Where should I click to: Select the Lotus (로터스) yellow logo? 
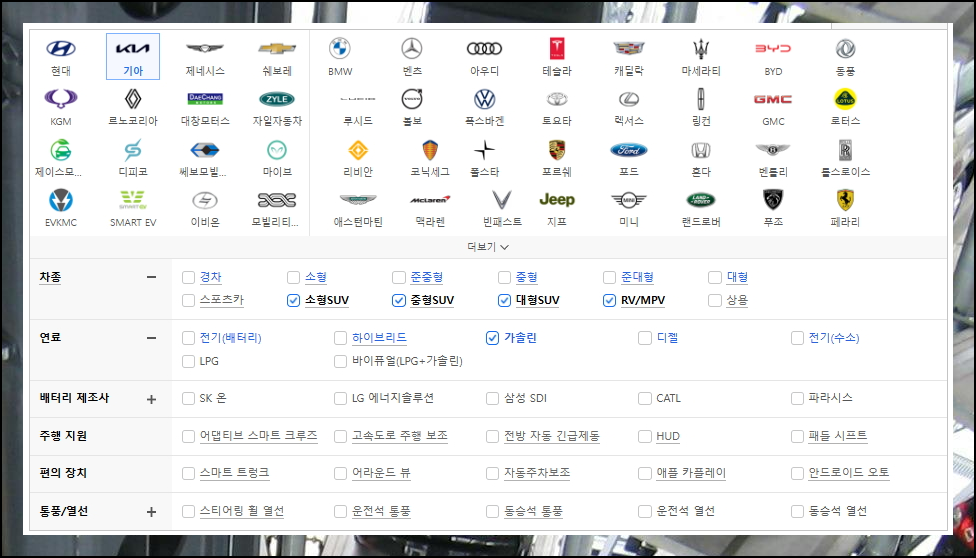[845, 98]
